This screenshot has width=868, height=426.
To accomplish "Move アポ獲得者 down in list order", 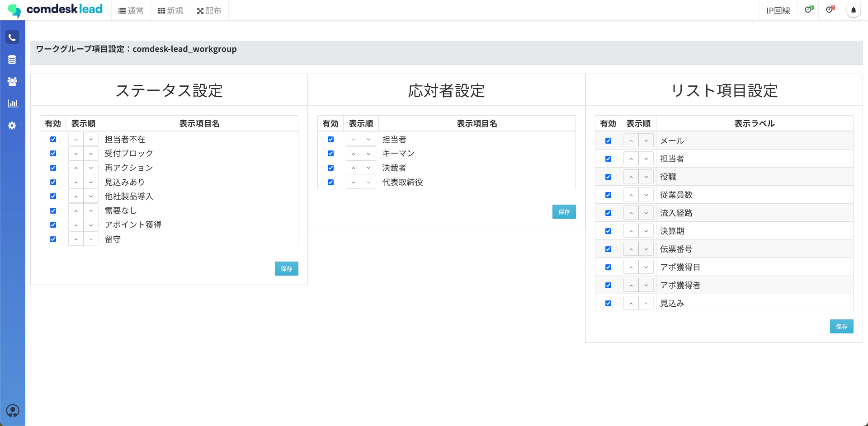I will coord(646,286).
